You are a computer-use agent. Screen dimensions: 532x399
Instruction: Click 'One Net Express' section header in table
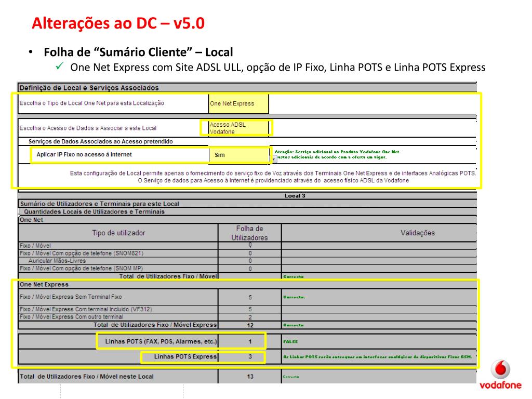click(44, 285)
